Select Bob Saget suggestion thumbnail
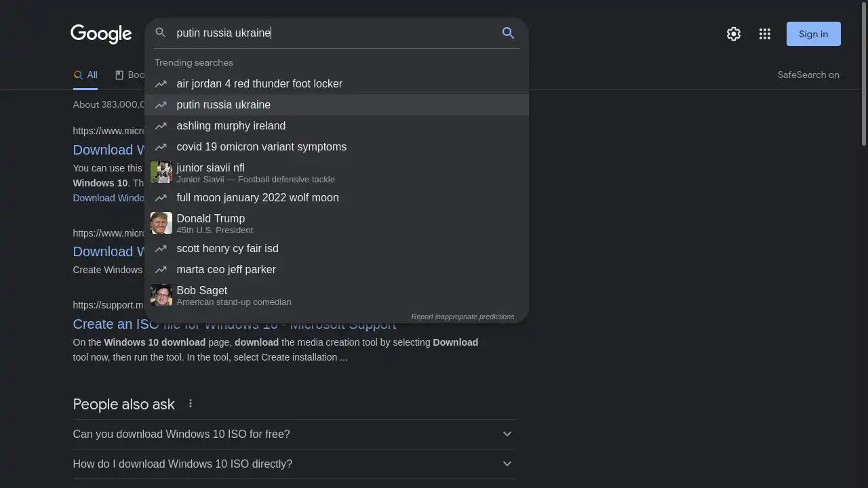Viewport: 868px width, 488px height. coord(161,295)
